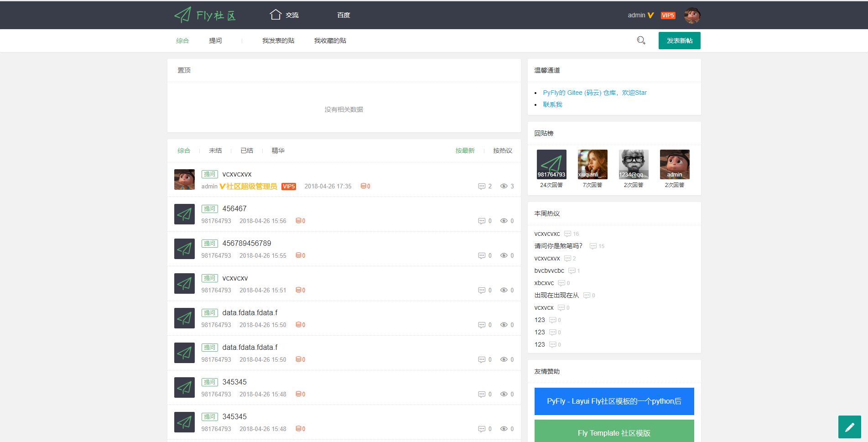
Task: Click the green Fly Template 社区模版 banner
Action: pos(614,431)
